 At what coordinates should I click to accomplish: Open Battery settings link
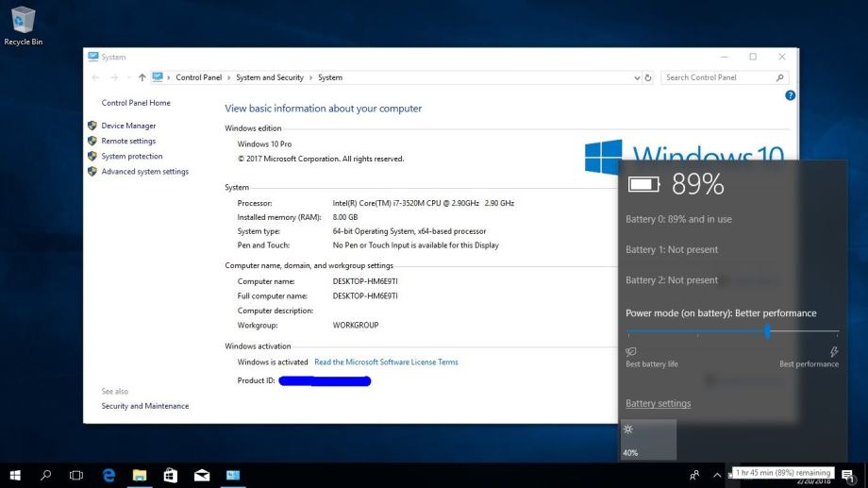[659, 403]
